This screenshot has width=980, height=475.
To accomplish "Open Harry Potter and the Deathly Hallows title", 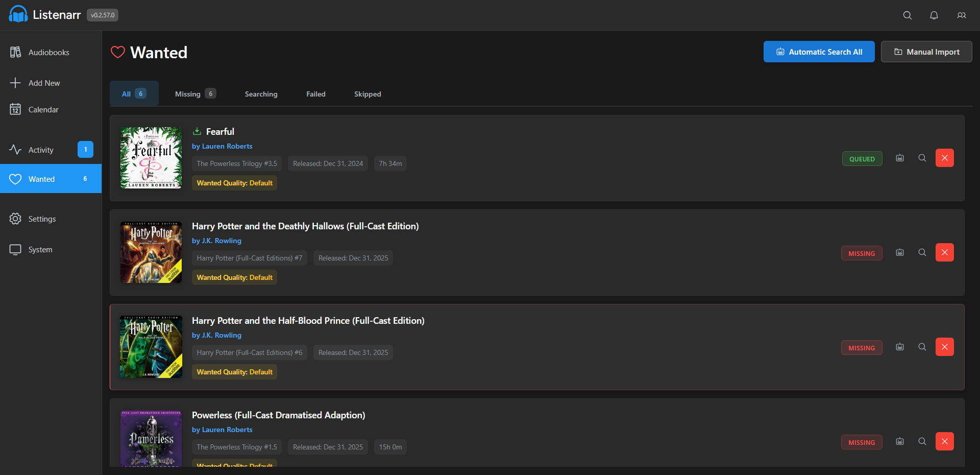I will (x=305, y=226).
